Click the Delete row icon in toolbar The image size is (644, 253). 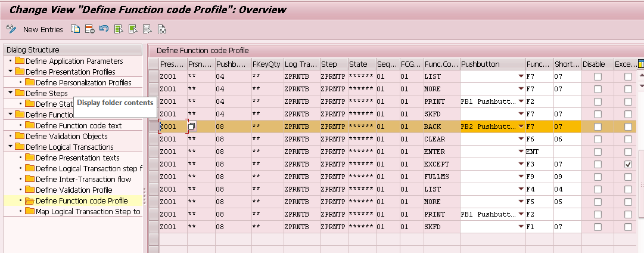click(x=89, y=29)
